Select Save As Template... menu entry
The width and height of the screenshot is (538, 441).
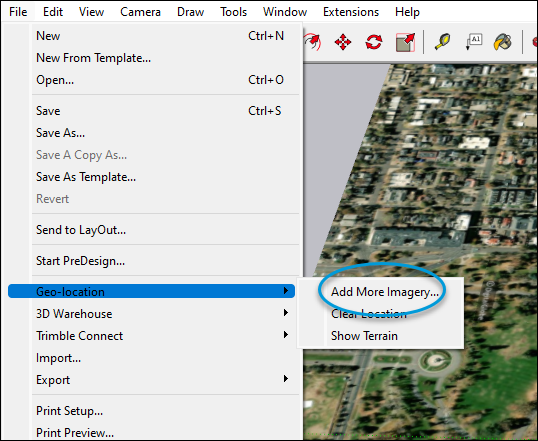(x=86, y=177)
